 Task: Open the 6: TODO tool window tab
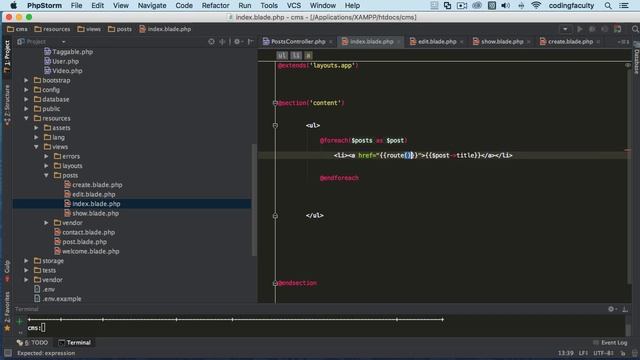33,342
